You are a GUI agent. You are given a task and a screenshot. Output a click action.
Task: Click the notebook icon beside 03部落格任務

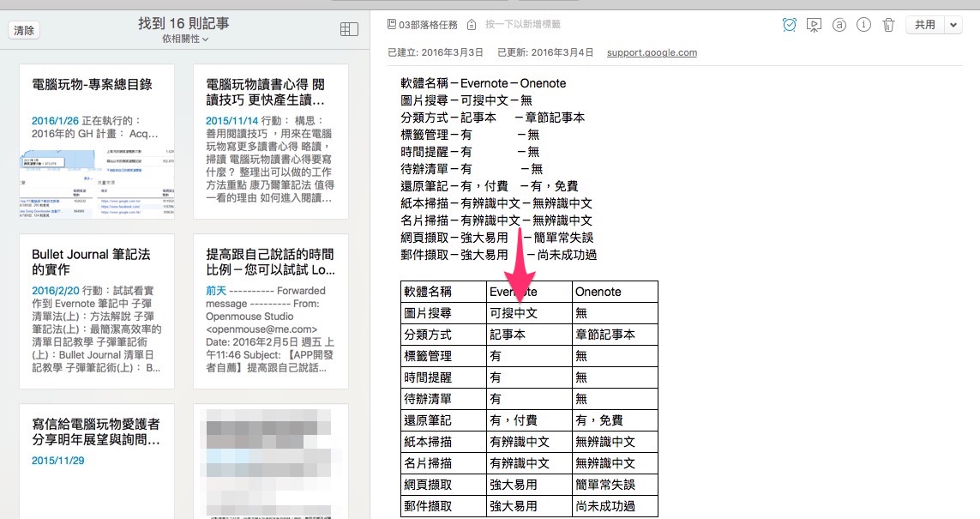392,24
